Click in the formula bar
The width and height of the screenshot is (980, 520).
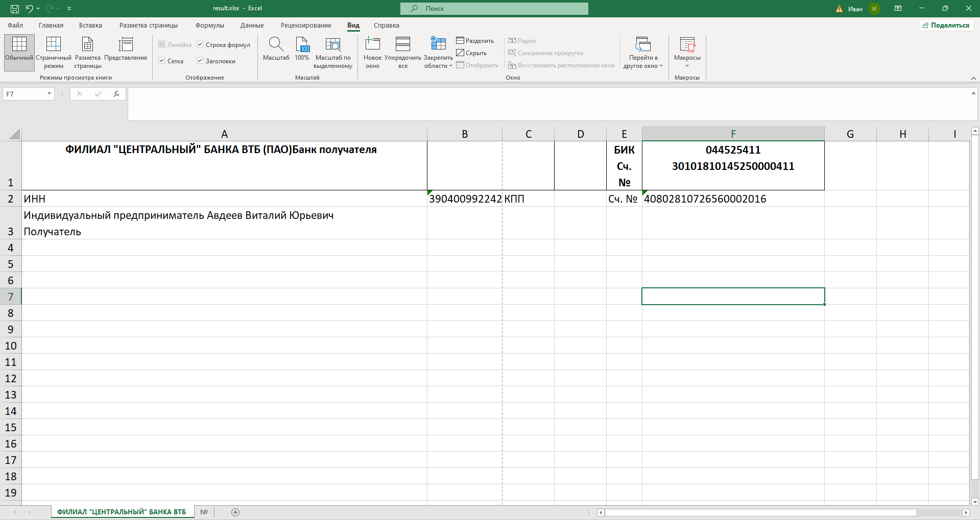(548, 104)
